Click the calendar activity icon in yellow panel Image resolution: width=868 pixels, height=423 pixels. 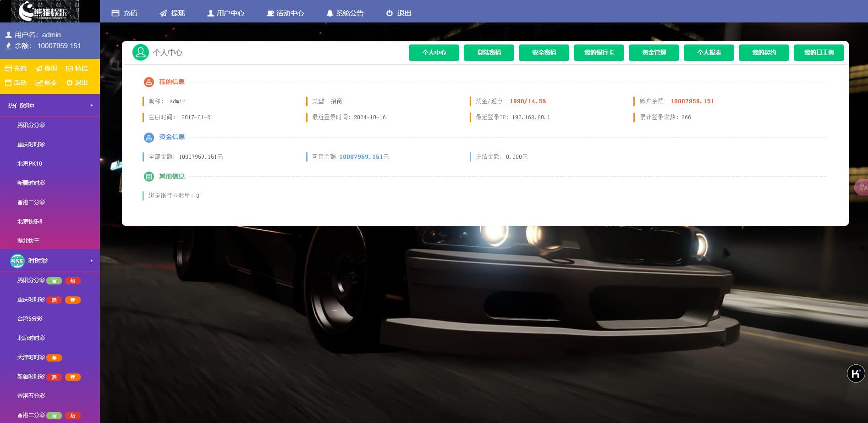8,83
